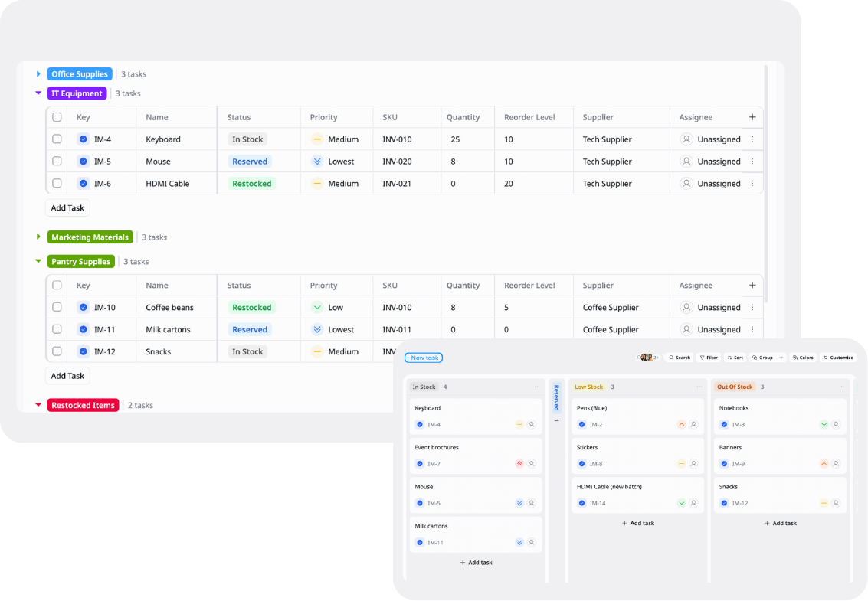Open row menu dots for HDMI Cable row
Image resolution: width=868 pixels, height=601 pixels.
pyautogui.click(x=752, y=183)
